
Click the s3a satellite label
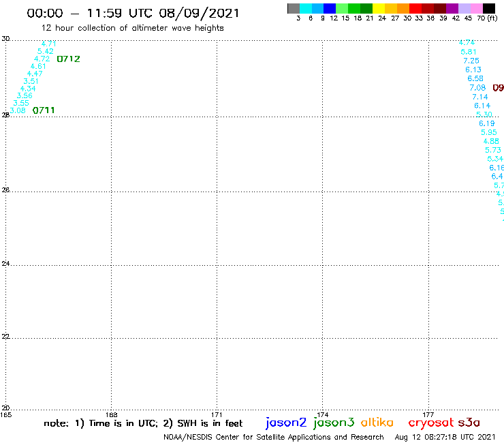pyautogui.click(x=469, y=423)
